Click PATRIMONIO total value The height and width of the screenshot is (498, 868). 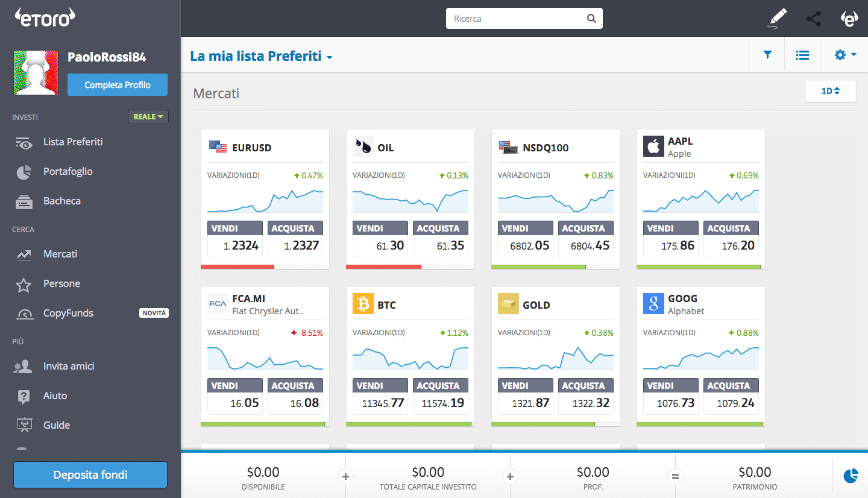click(x=755, y=472)
